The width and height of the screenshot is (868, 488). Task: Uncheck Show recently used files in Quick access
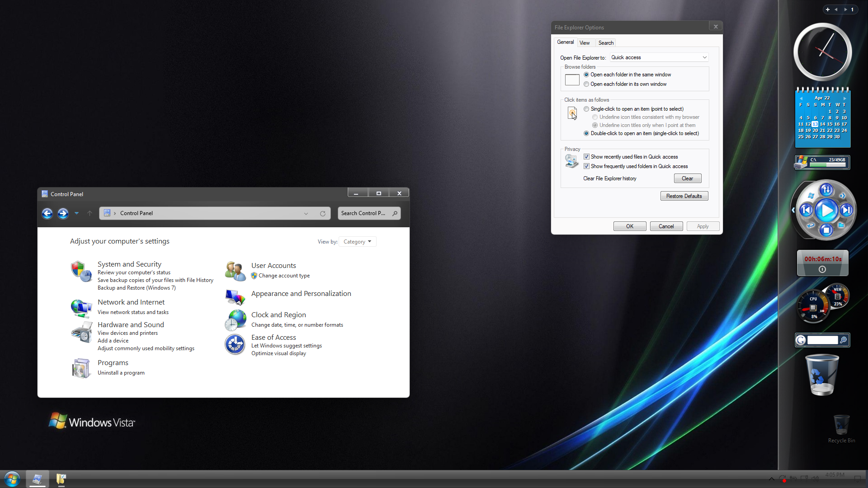[586, 157]
